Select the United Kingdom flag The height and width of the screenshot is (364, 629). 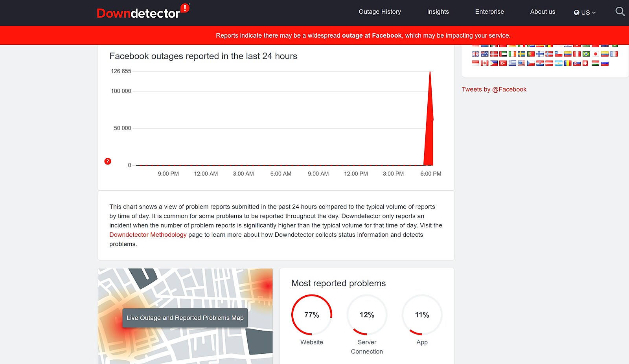click(475, 54)
